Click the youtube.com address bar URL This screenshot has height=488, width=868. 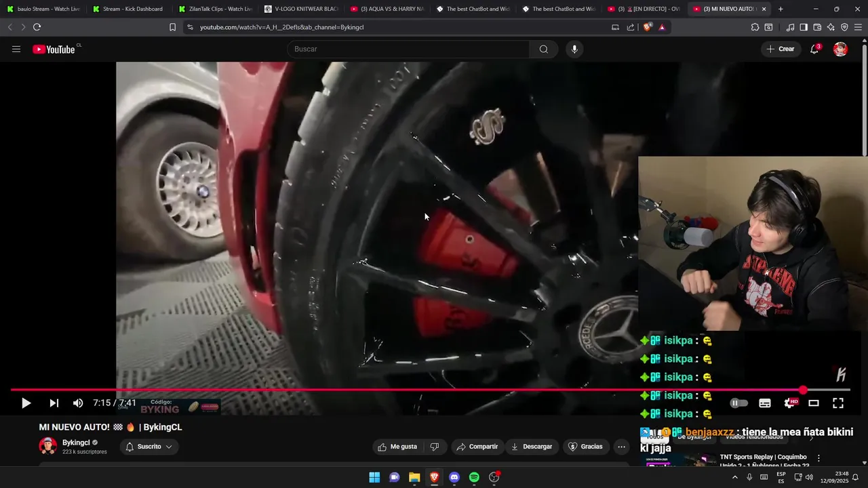281,27
